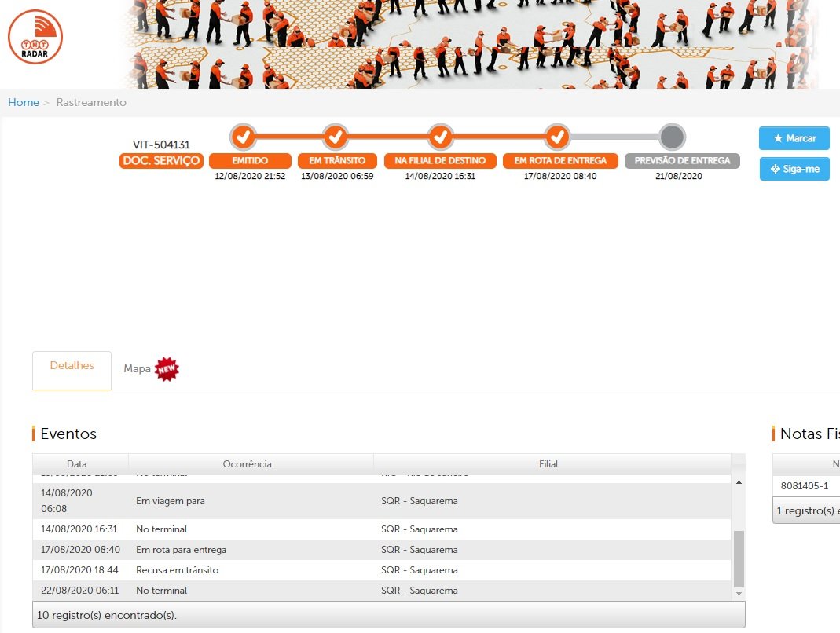Image resolution: width=840 pixels, height=633 pixels.
Task: Click the Siga-me button
Action: click(794, 169)
